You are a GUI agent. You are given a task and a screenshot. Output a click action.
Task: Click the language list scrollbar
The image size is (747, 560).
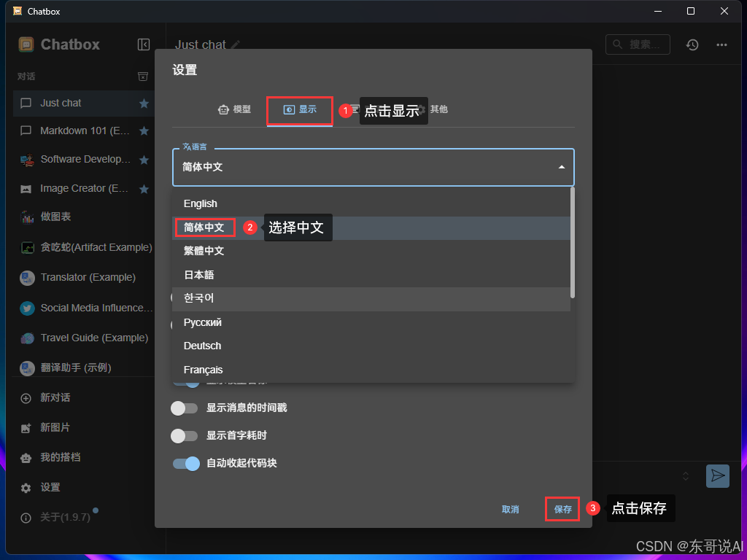[x=572, y=243]
